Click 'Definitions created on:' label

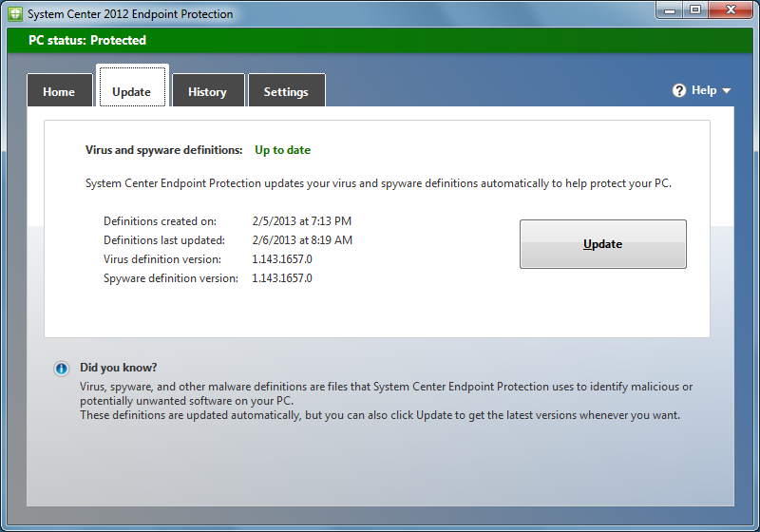pyautogui.click(x=160, y=221)
